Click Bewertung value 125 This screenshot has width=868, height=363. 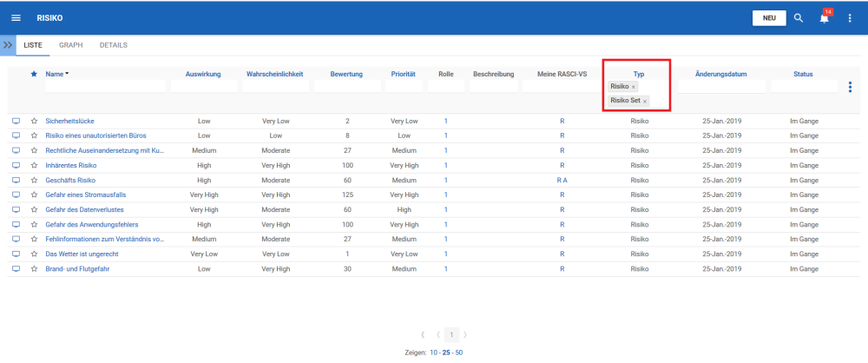click(347, 195)
